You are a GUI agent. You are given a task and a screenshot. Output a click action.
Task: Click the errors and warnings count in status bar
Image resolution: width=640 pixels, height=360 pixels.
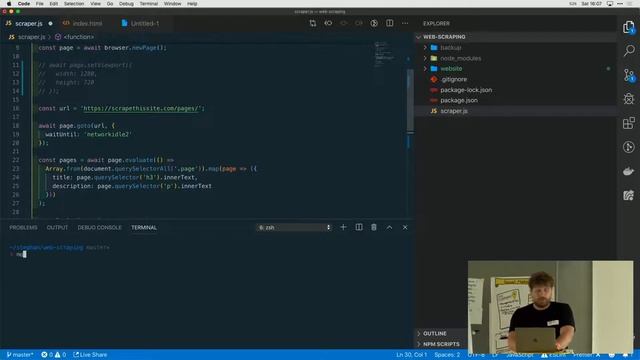point(53,355)
